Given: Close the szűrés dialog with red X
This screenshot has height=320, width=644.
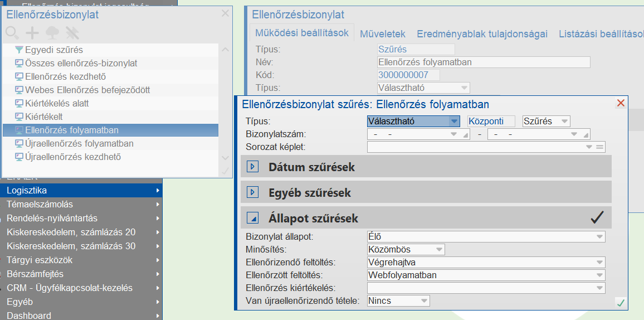Looking at the screenshot, I should click(x=621, y=103).
